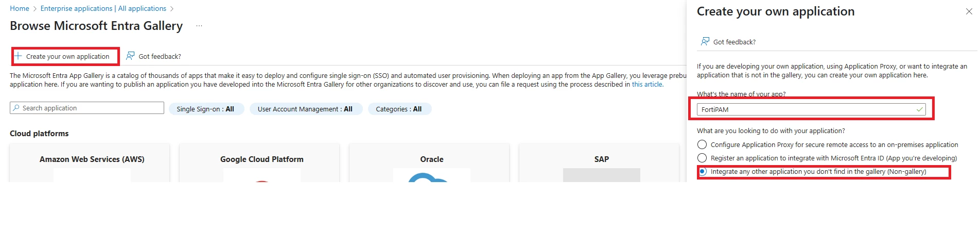Click the plus icon for creating an application
Image resolution: width=980 pixels, height=228 pixels.
[18, 56]
